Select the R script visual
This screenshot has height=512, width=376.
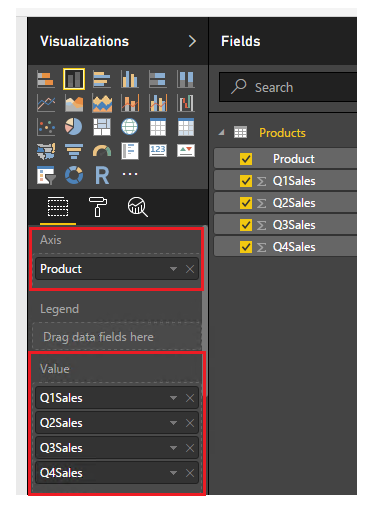(102, 175)
